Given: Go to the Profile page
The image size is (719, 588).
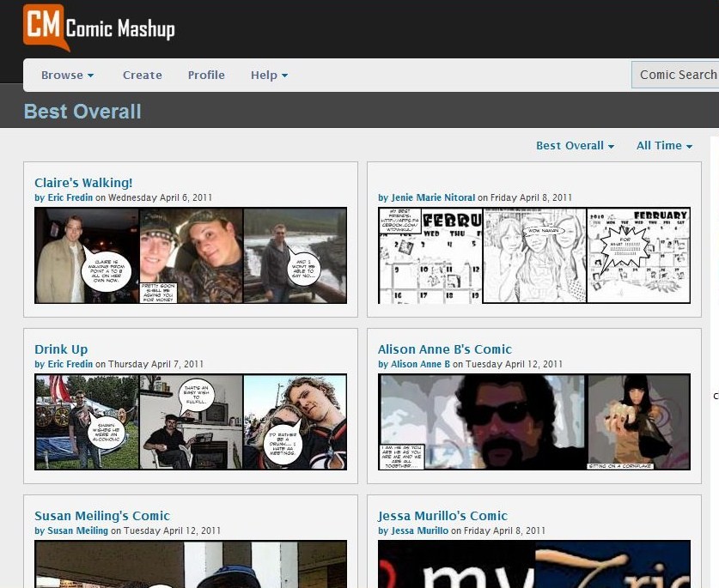Looking at the screenshot, I should 206,76.
